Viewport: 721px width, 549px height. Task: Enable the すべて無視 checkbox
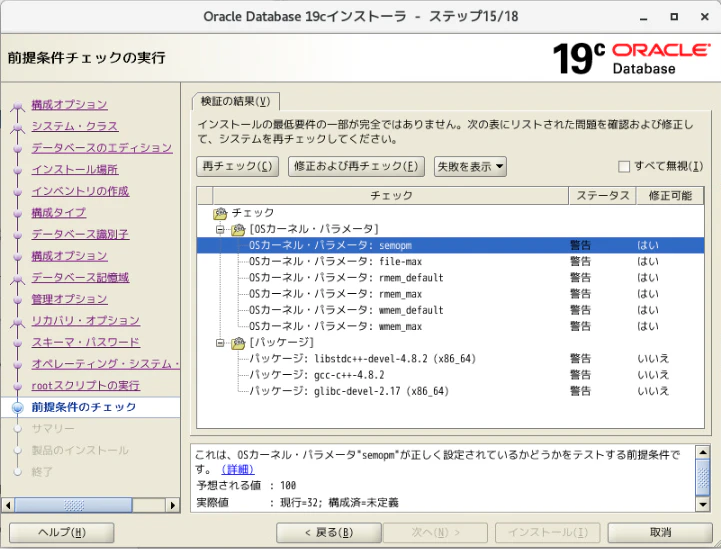click(624, 166)
